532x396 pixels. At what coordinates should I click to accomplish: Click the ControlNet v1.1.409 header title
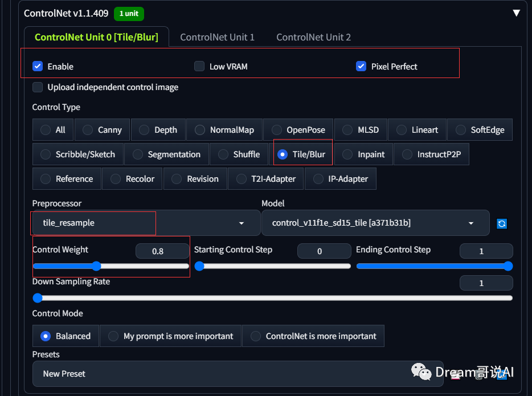(66, 13)
